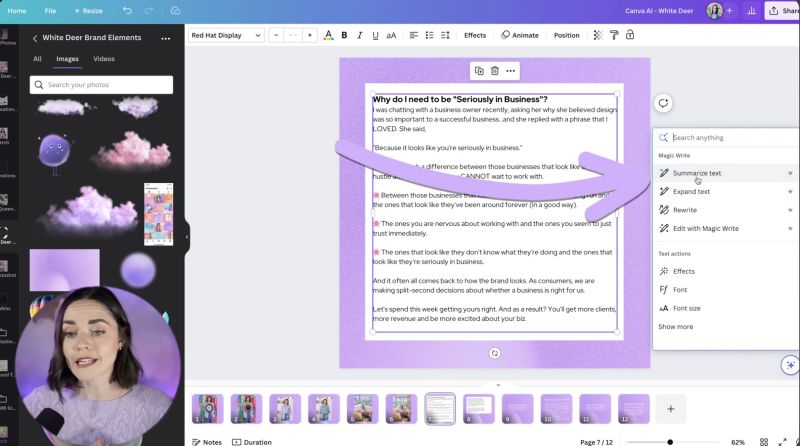Click the Undo arrow icon
This screenshot has width=800, height=446.
coord(127,10)
